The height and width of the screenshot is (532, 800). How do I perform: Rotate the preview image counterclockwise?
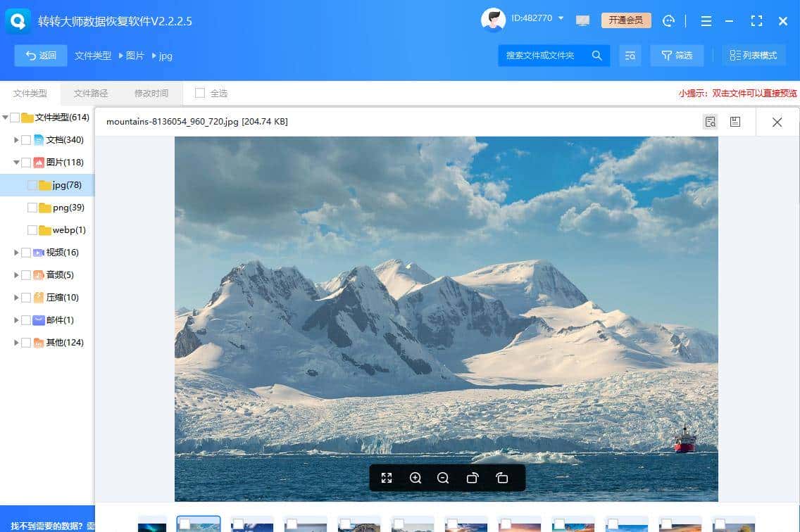click(501, 478)
